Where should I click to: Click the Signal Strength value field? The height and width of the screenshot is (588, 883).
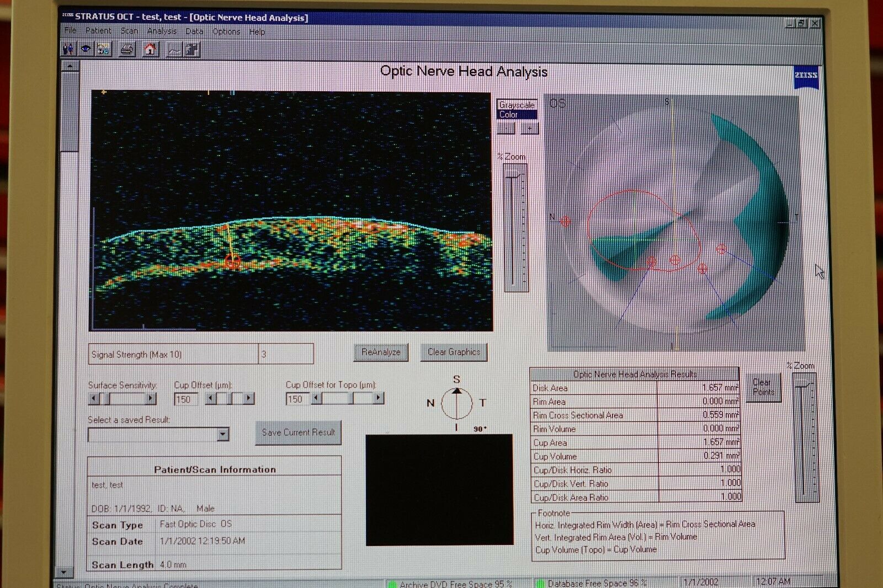tap(286, 354)
